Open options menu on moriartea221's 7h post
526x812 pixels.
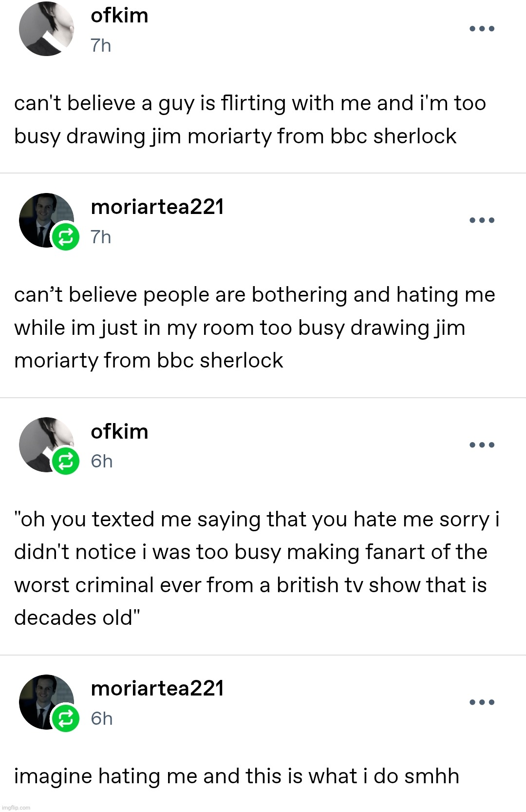(482, 220)
